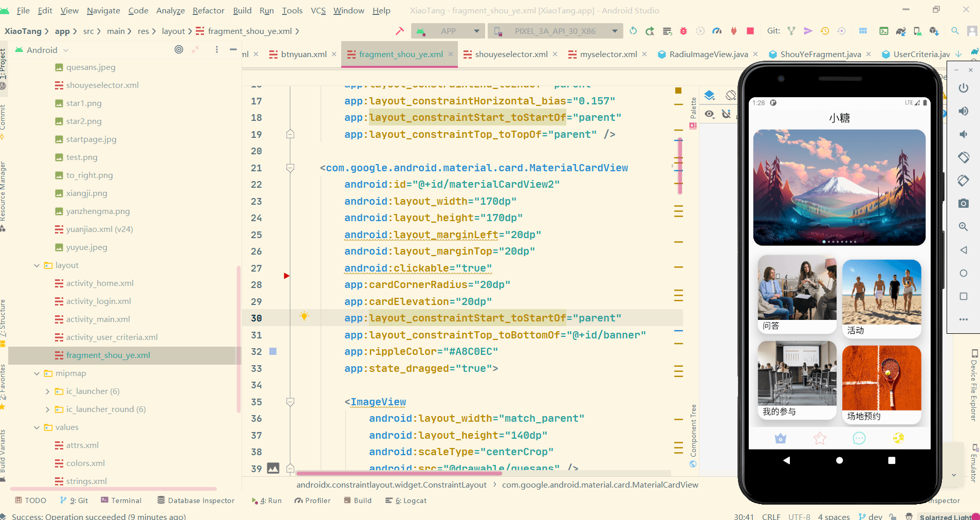Collapse the values folder
Viewport: 980px width, 520px height.
click(x=36, y=427)
